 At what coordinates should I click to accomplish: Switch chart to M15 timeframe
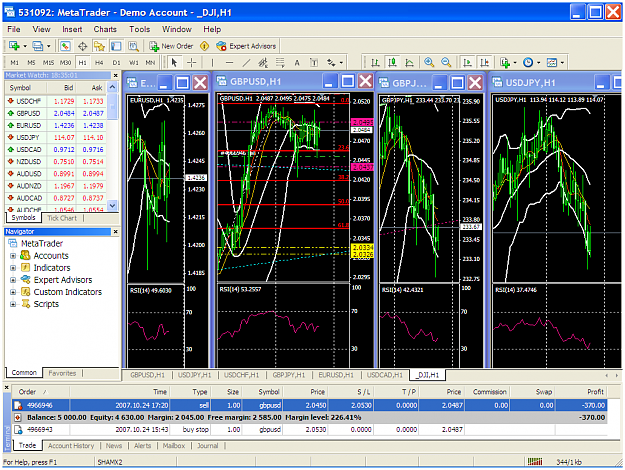(48, 63)
